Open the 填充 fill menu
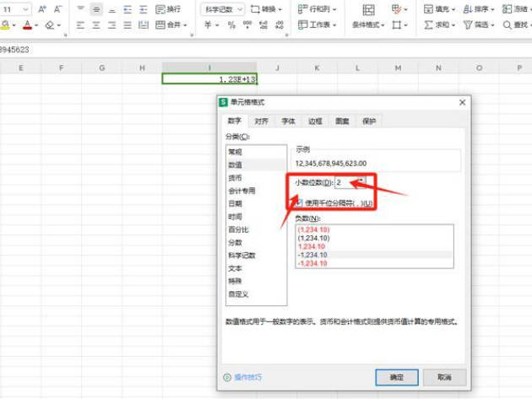Viewport: 532px width, 399px height. pos(439,9)
